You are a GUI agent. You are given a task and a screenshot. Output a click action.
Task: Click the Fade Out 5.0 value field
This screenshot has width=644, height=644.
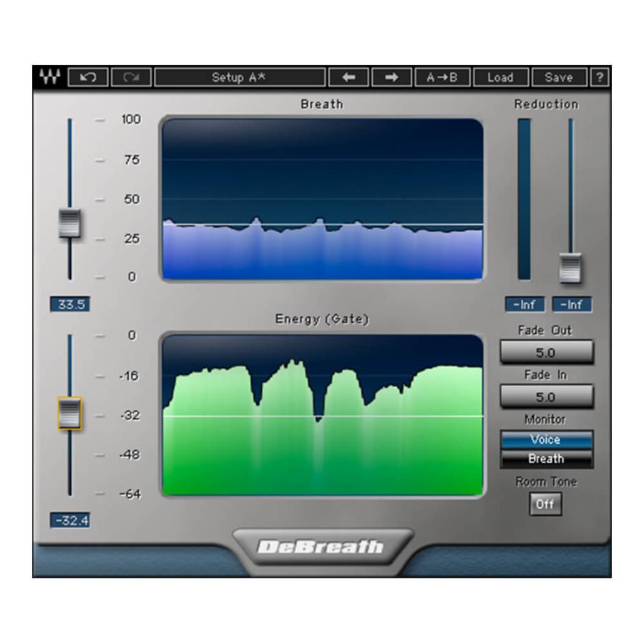point(546,352)
